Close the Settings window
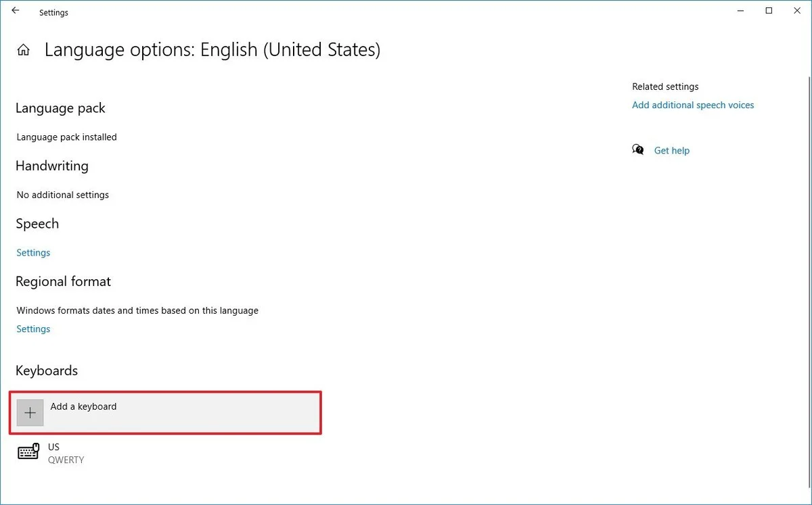This screenshot has height=505, width=812. (x=798, y=11)
